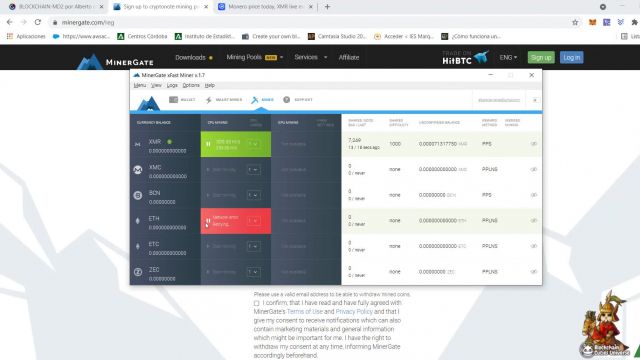640x360 pixels.
Task: Open the Terms of Use link
Action: click(x=304, y=311)
